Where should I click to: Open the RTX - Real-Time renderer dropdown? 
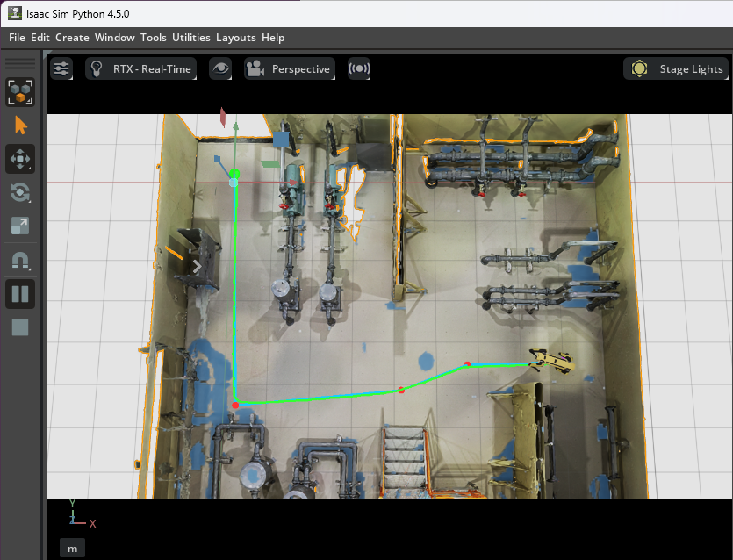pyautogui.click(x=140, y=68)
